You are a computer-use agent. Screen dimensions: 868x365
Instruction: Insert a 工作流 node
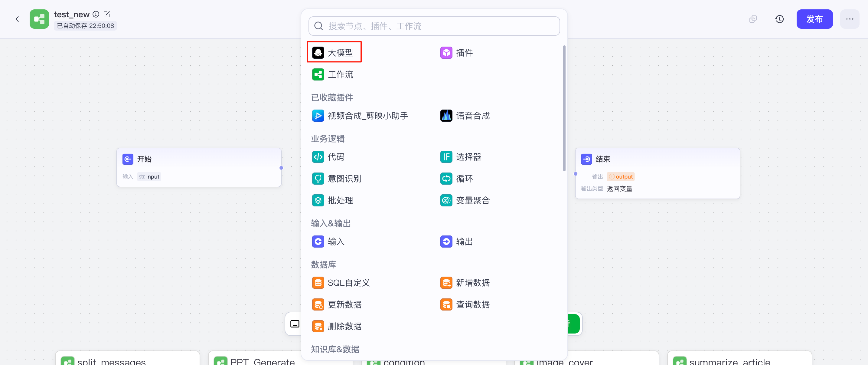pyautogui.click(x=340, y=74)
